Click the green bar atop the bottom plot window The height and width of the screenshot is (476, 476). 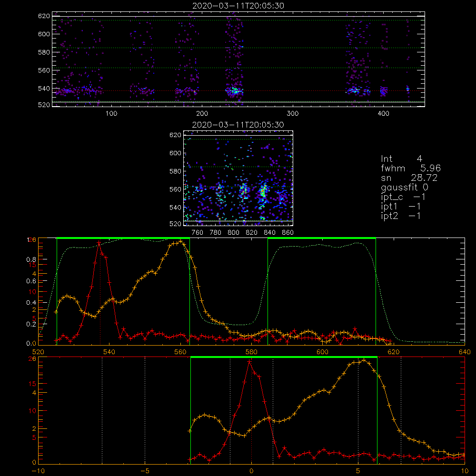click(284, 357)
